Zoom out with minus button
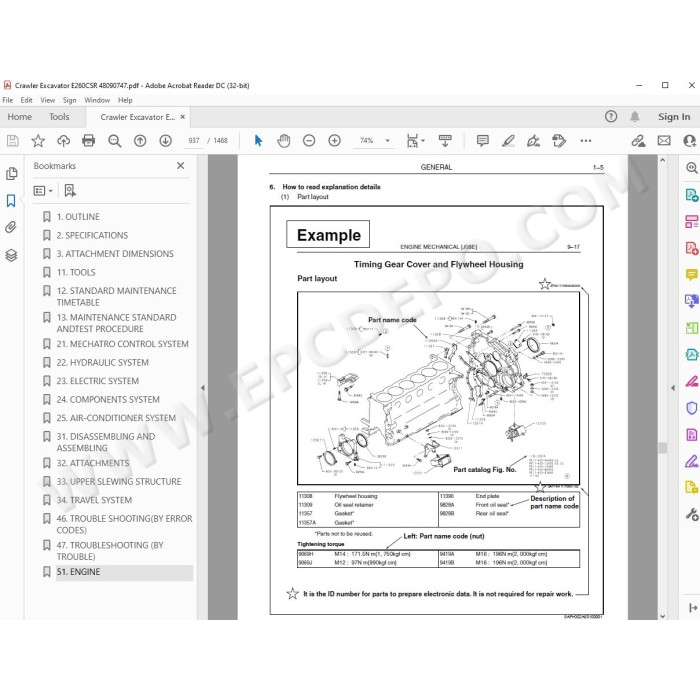 (x=309, y=141)
